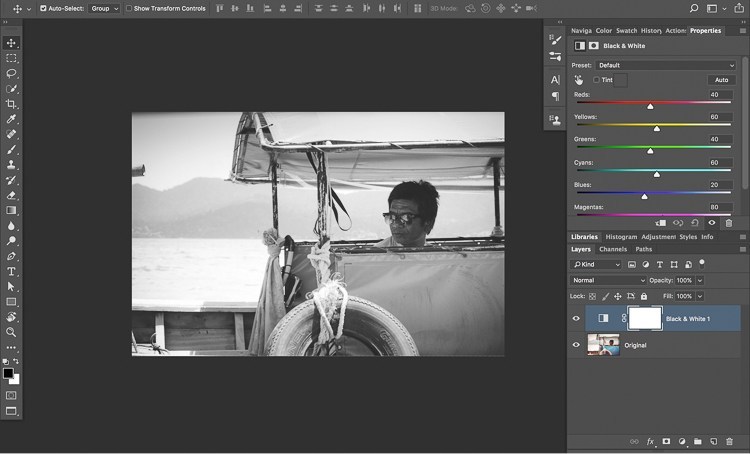Viewport: 750px width, 454px height.
Task: Open the Opacity slider dropdown arrow
Action: pos(700,280)
